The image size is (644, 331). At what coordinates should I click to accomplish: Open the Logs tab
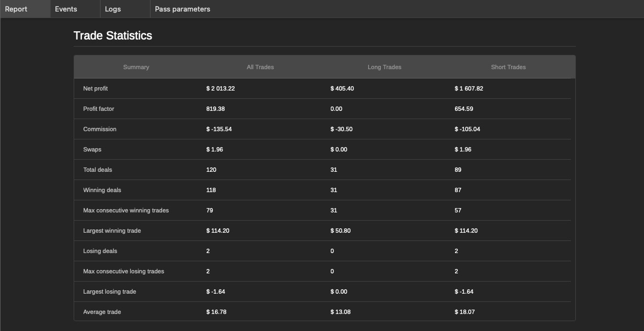(125, 9)
